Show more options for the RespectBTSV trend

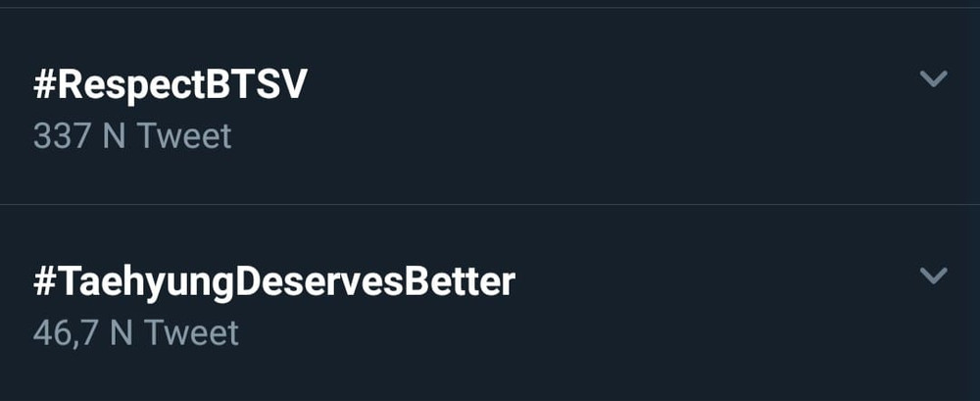click(x=933, y=78)
